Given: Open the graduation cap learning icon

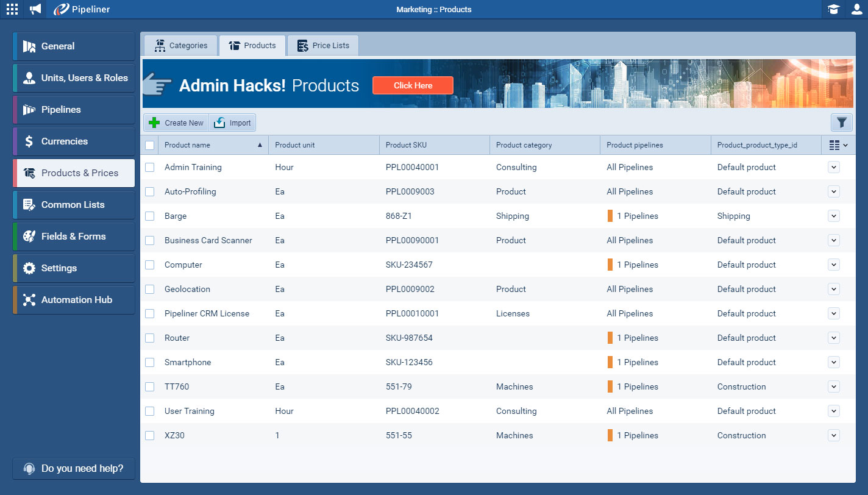Looking at the screenshot, I should 834,9.
